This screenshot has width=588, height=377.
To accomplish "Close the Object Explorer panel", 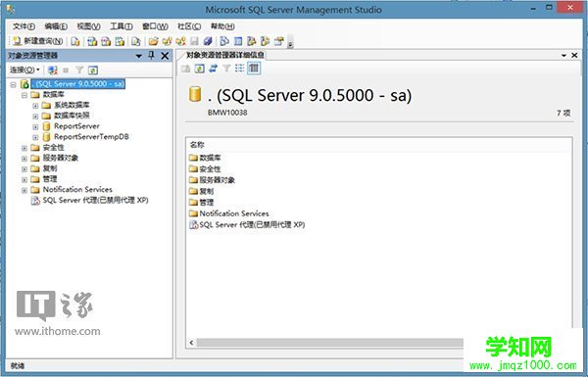I will coord(165,56).
